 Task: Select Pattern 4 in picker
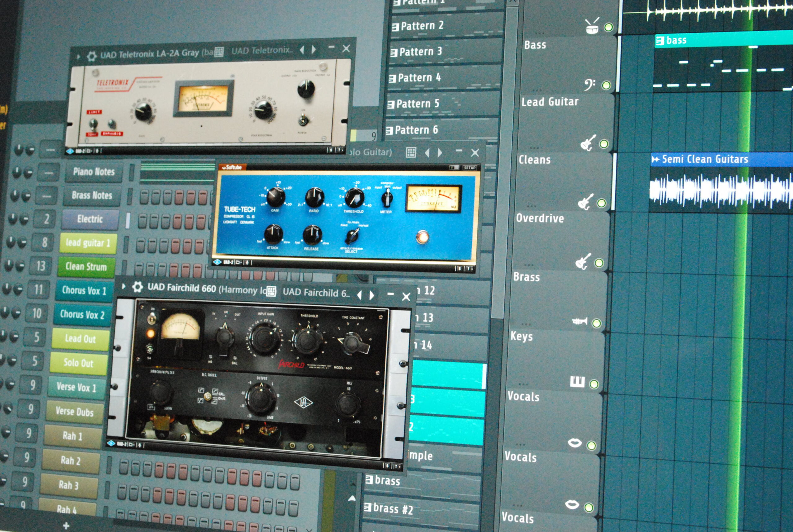click(444, 78)
